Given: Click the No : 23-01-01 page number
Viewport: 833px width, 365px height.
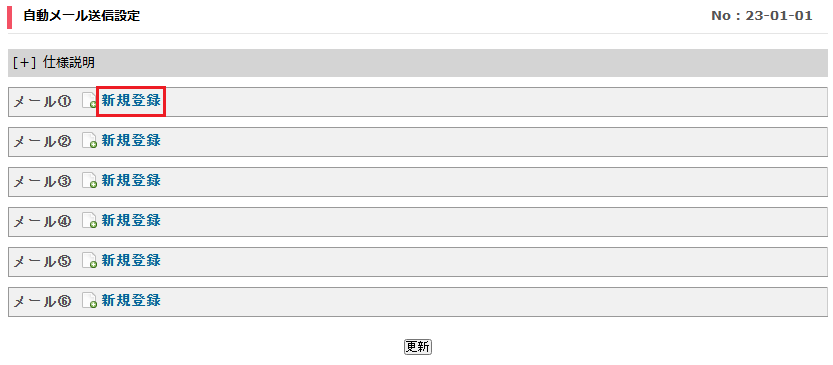Looking at the screenshot, I should tap(762, 16).
